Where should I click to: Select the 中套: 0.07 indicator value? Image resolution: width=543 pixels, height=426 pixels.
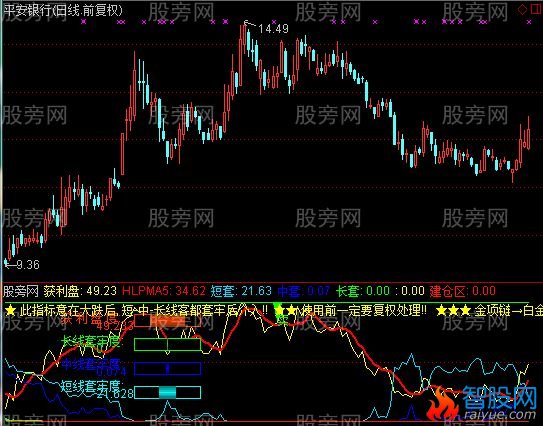click(303, 291)
